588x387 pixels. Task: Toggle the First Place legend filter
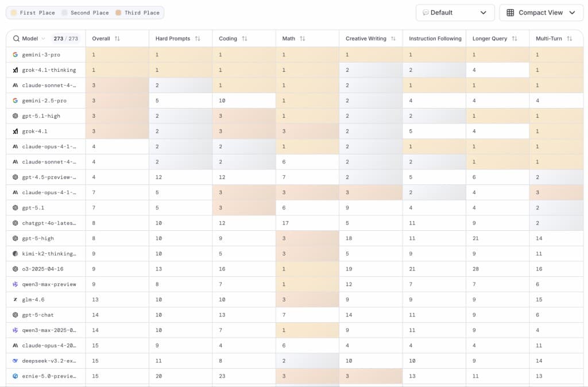click(x=30, y=12)
